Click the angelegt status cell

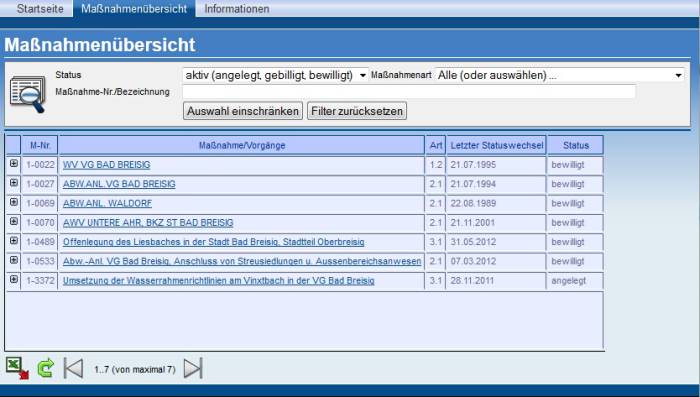[x=575, y=281]
